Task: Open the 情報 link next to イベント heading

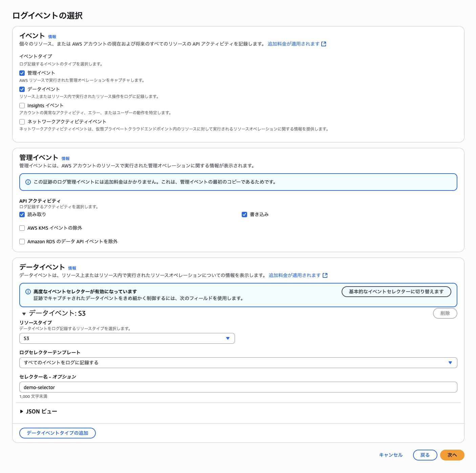Action: (x=52, y=37)
